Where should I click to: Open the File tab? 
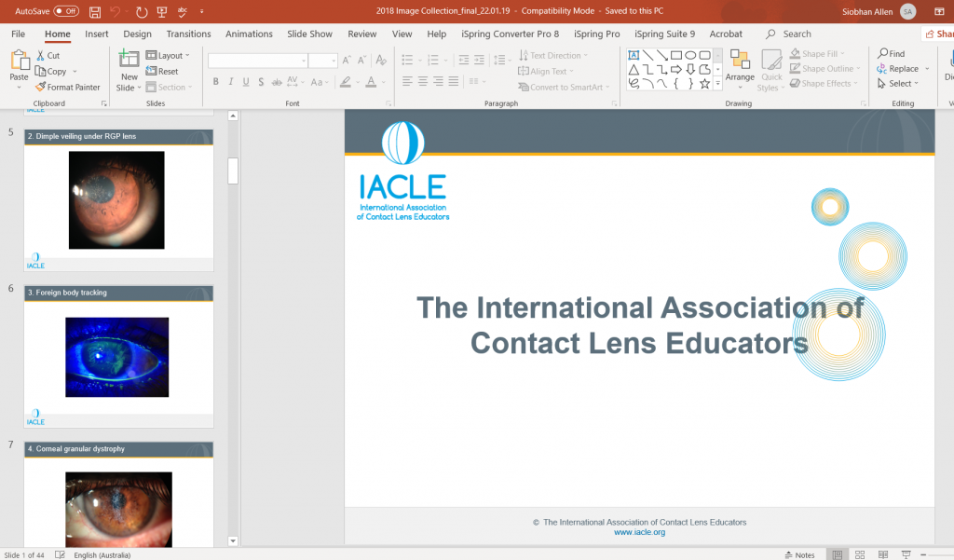(x=19, y=34)
